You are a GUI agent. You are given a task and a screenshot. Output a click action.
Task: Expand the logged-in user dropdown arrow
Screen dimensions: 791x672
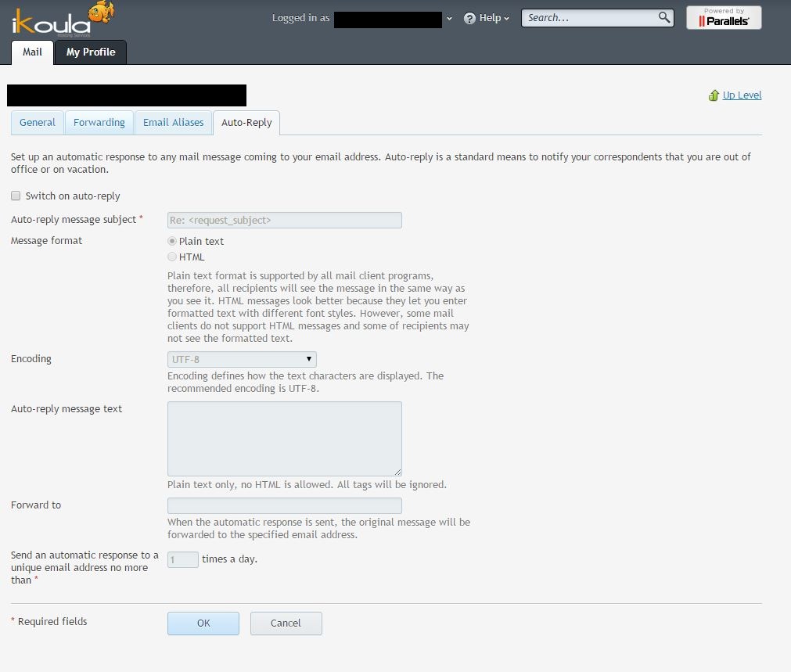tap(449, 19)
